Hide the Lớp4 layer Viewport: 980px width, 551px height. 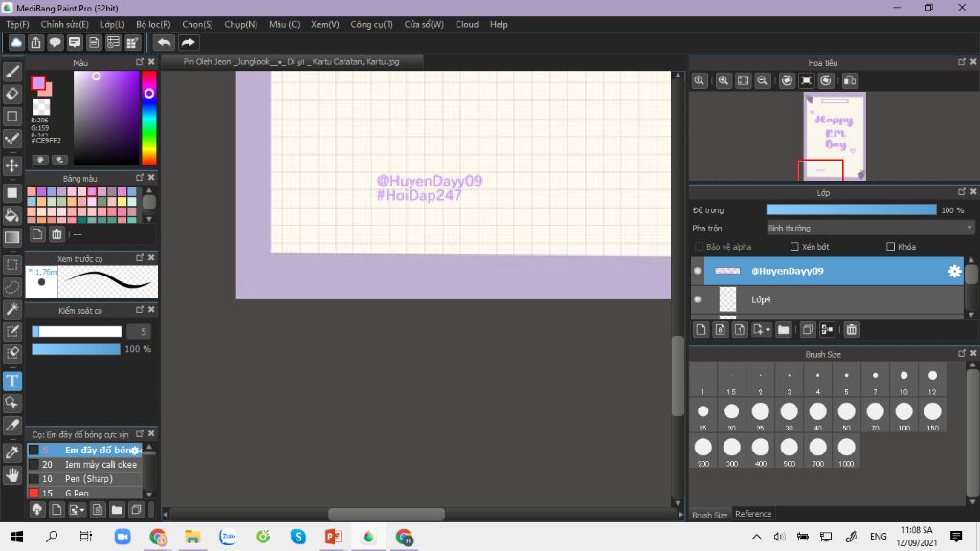pos(698,299)
